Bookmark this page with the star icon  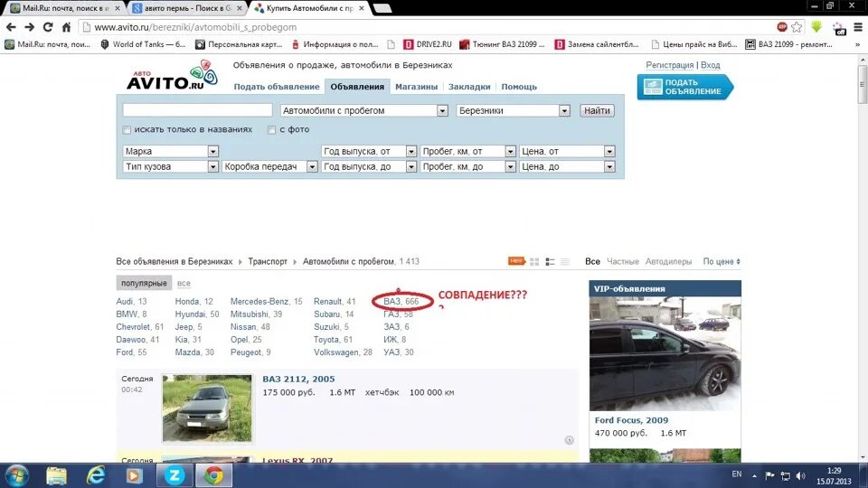pos(797,27)
